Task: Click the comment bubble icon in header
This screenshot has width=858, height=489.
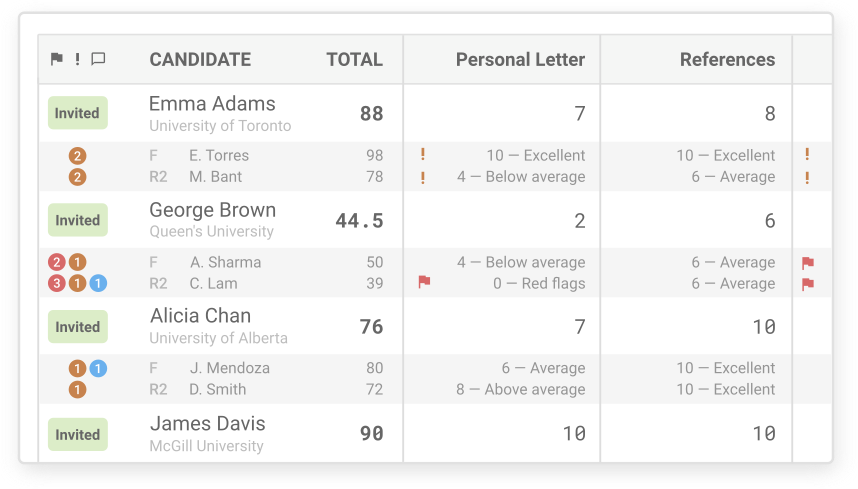Action: pyautogui.click(x=98, y=59)
